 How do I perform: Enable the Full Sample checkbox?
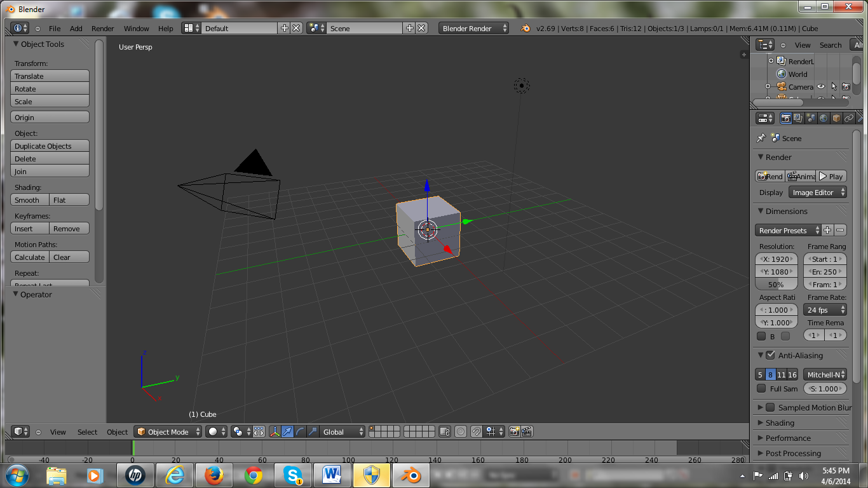click(762, 388)
